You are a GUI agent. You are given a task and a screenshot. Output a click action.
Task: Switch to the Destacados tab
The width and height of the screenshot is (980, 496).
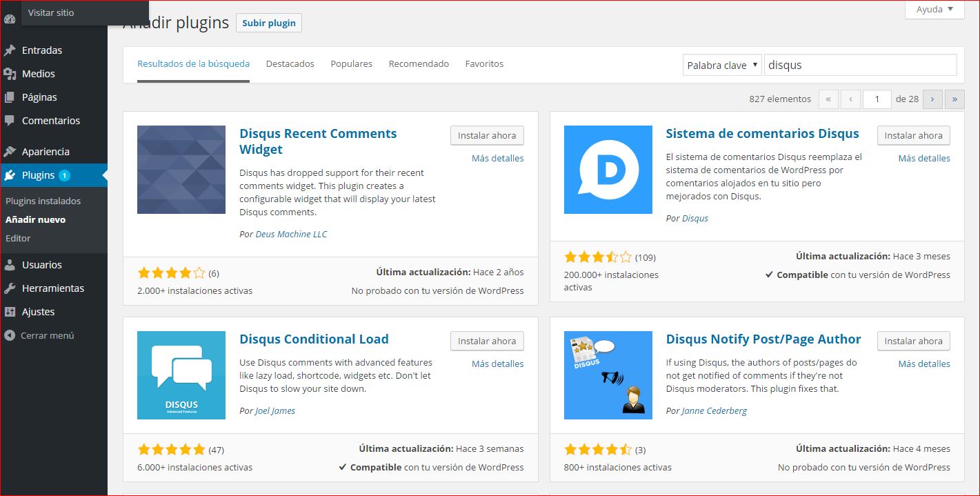tap(290, 63)
